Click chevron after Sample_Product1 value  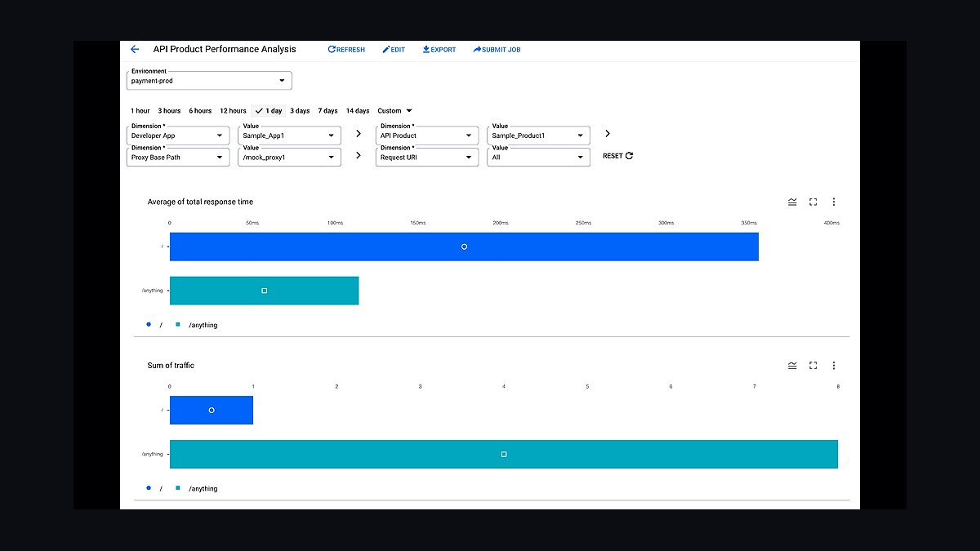pyautogui.click(x=607, y=134)
